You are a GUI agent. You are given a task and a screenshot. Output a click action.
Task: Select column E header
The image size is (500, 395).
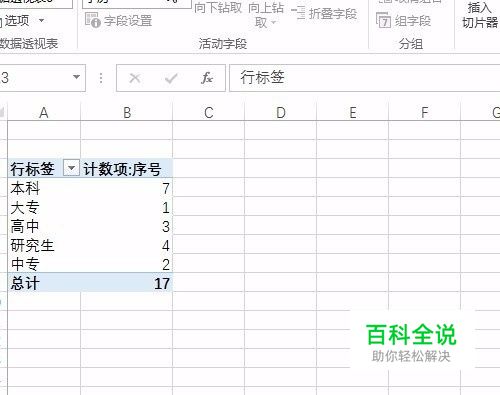point(353,113)
